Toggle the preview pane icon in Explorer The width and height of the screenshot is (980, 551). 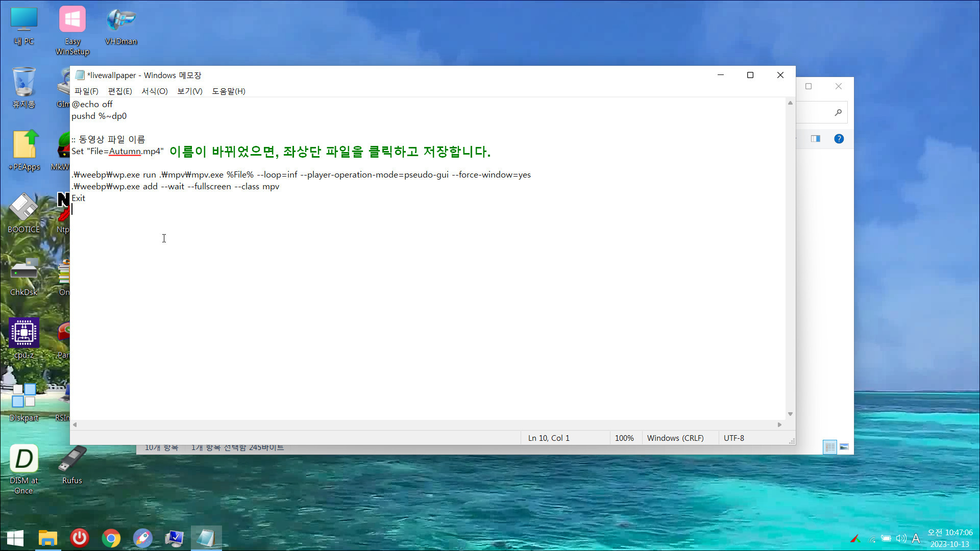click(x=816, y=139)
